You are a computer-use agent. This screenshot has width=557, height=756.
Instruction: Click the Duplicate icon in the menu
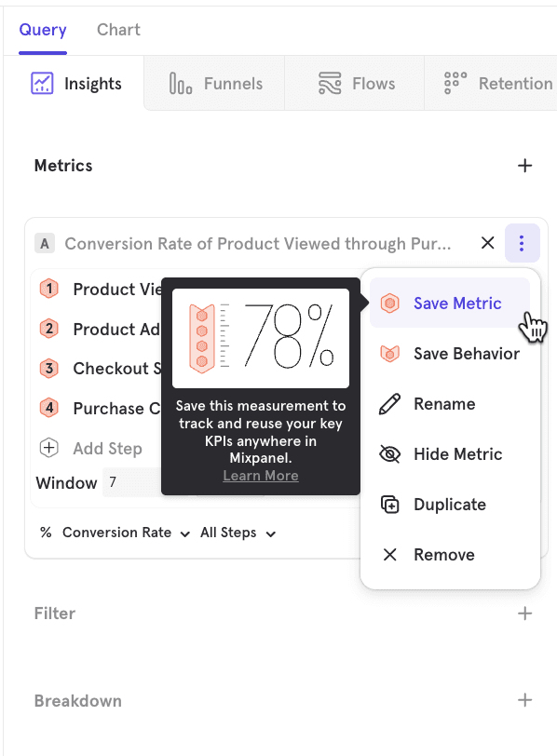[390, 505]
